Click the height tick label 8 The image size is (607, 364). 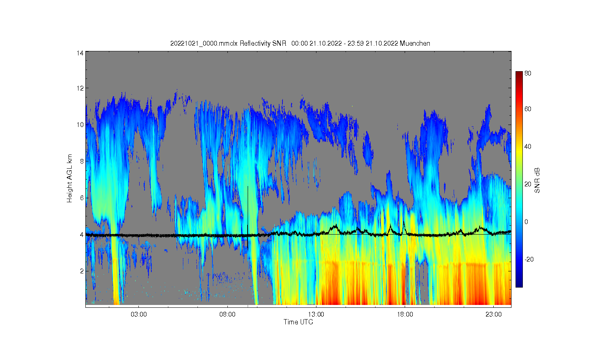[x=82, y=161]
